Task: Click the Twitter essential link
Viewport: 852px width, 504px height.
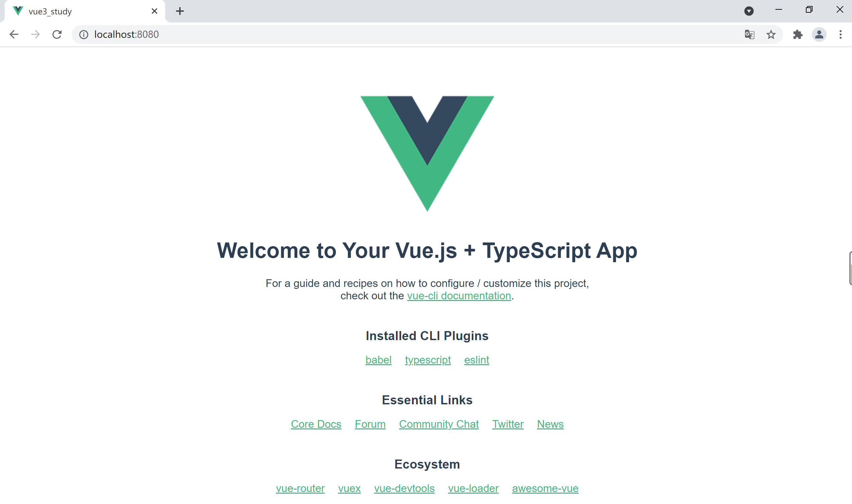Action: pos(507,424)
